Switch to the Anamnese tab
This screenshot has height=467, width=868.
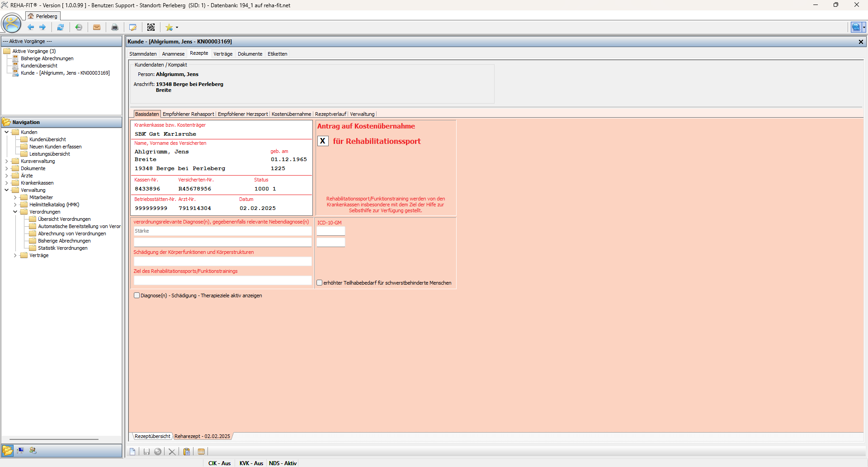(x=173, y=54)
